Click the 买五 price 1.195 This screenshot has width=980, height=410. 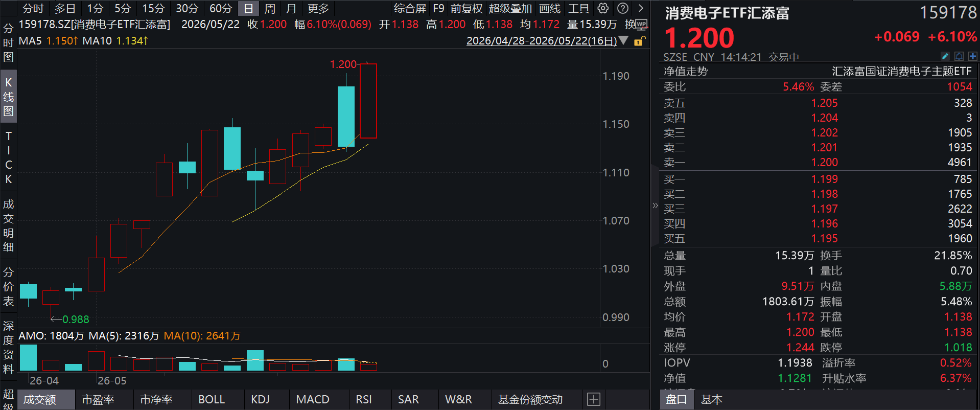click(825, 238)
